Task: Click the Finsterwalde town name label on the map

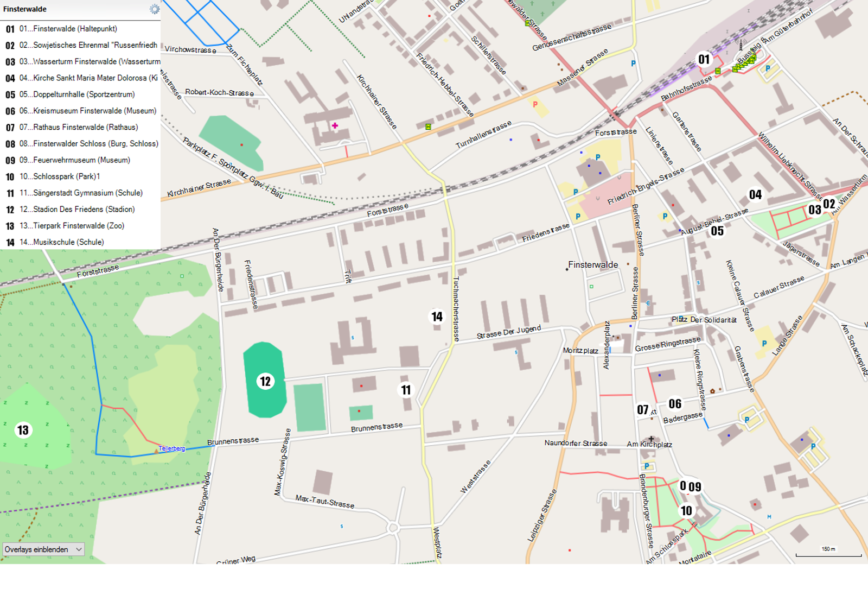Action: tap(593, 265)
